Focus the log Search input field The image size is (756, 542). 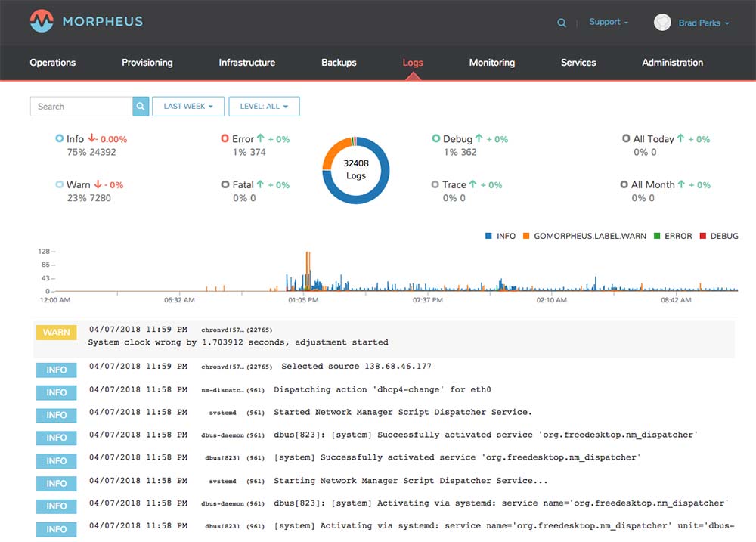(x=82, y=106)
